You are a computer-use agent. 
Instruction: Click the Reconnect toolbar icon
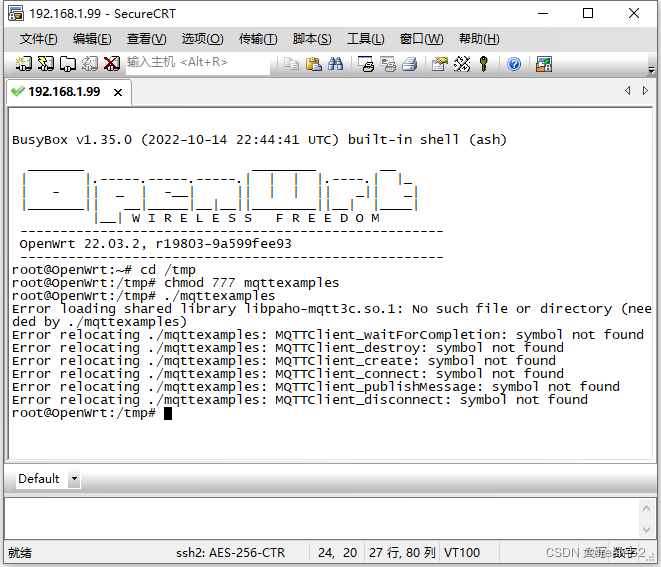click(x=89, y=64)
